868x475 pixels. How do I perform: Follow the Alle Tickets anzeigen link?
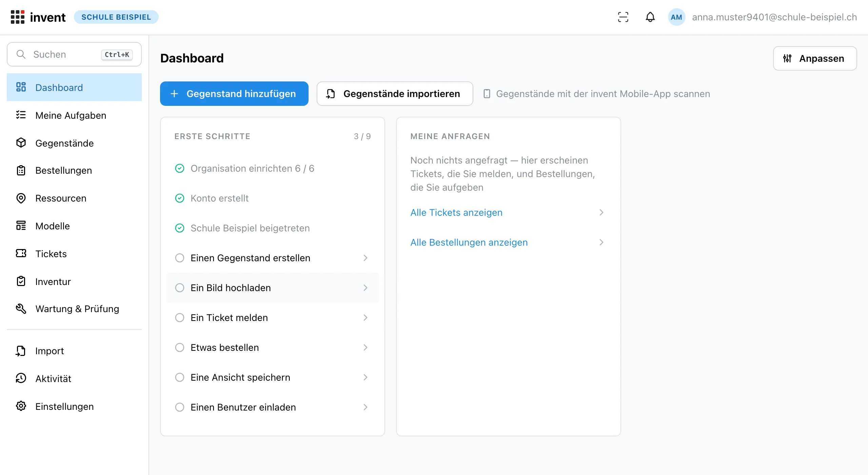[x=456, y=212]
